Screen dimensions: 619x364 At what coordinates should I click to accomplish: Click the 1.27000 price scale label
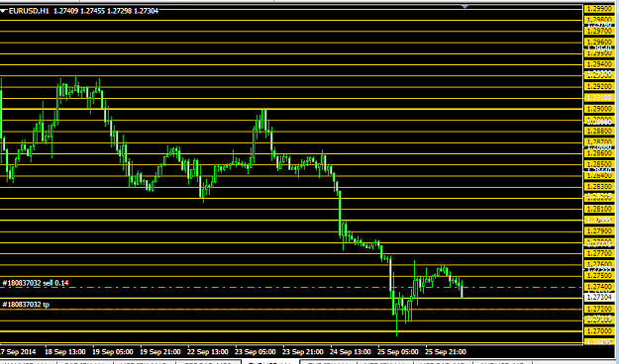coord(599,331)
